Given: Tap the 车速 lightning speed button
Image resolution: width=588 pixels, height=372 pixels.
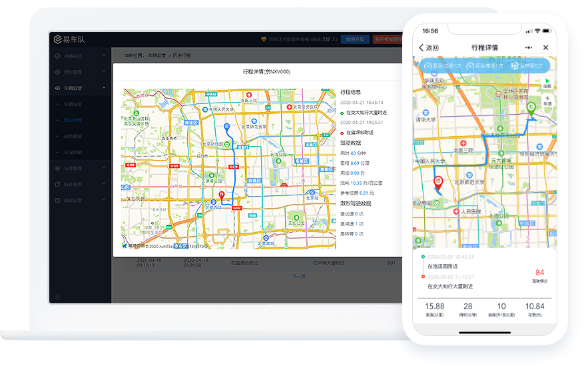Looking at the screenshot, I should 547,100.
